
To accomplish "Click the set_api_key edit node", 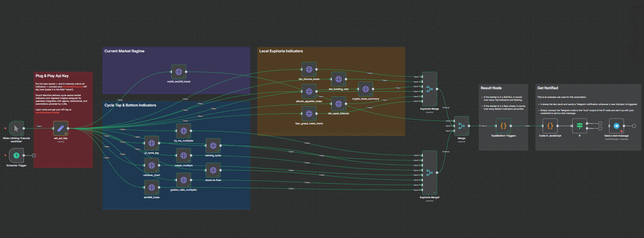I will point(60,128).
